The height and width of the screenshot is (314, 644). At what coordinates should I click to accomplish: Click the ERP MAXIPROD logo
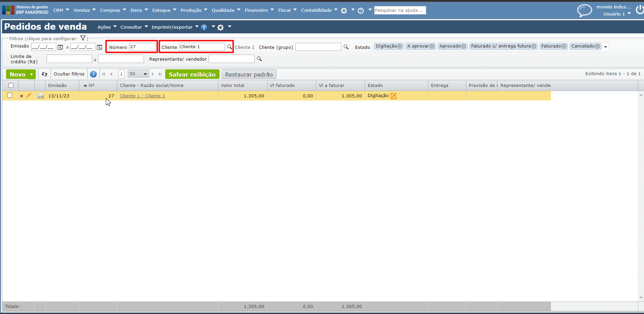[x=25, y=10]
